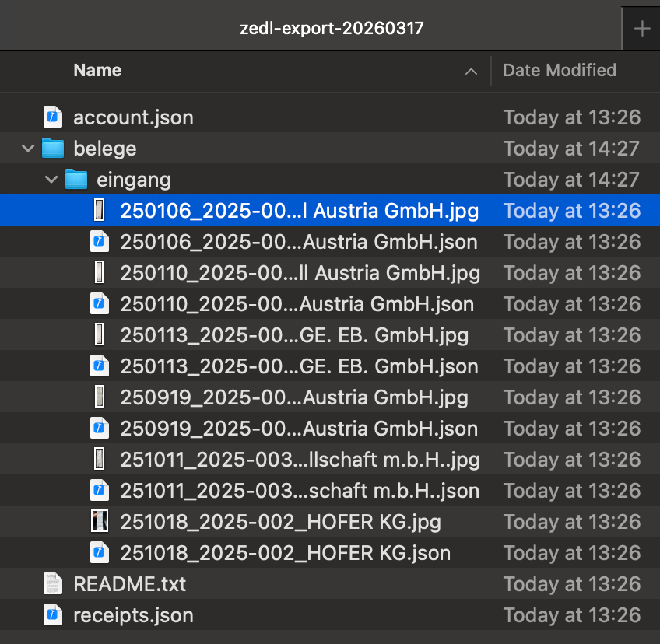
Task: Click the image icon of the selected 250106 Austria GmbH.jpg
Action: 99,210
